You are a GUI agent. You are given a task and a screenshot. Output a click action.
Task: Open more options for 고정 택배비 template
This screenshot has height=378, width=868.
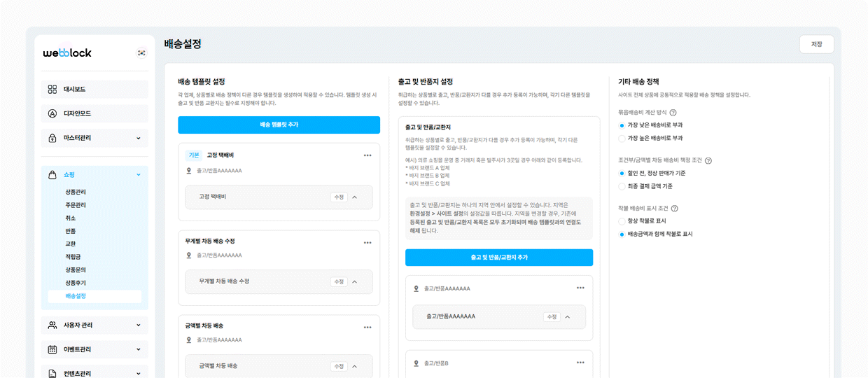(x=367, y=155)
